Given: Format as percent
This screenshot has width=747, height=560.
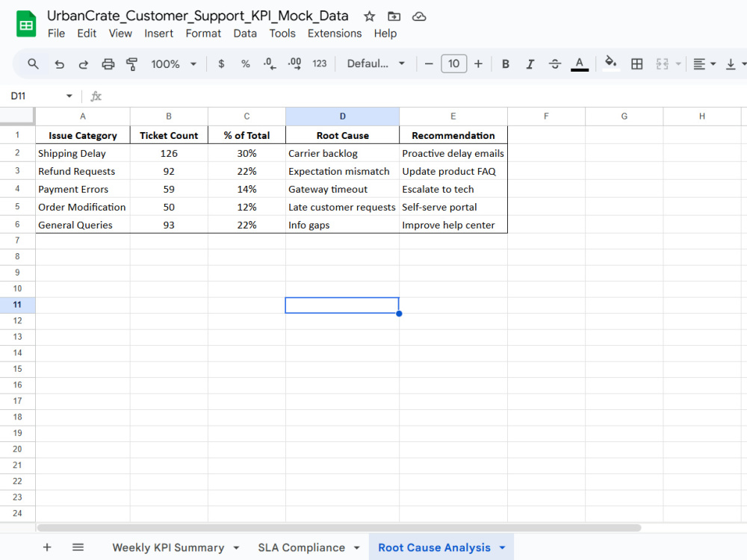Looking at the screenshot, I should point(245,63).
